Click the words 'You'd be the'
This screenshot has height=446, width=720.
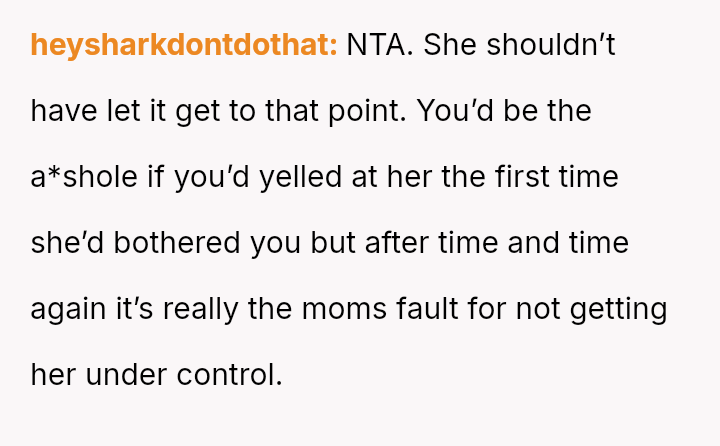pyautogui.click(x=504, y=111)
